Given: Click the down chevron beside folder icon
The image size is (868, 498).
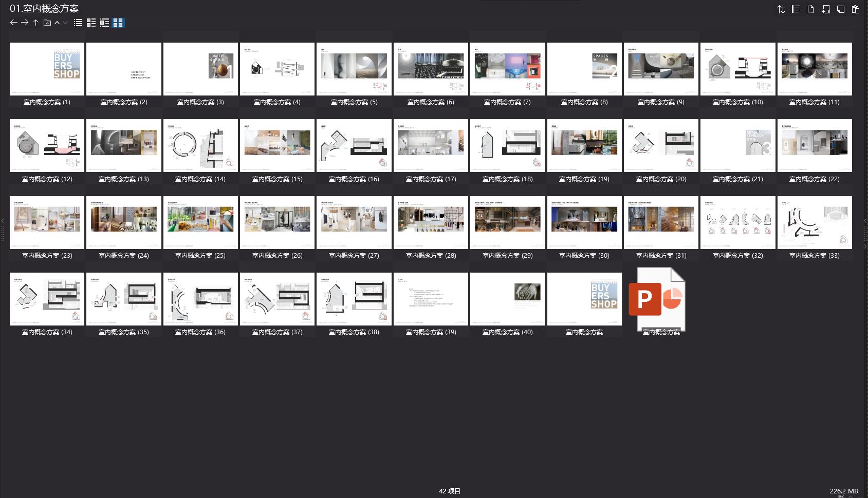Looking at the screenshot, I should (x=65, y=23).
